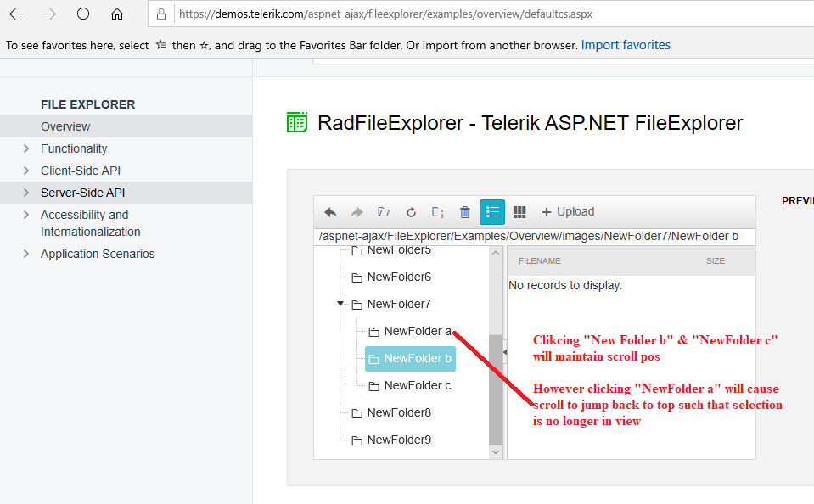Expand the Application Scenarios section
814x504 pixels.
tap(26, 254)
